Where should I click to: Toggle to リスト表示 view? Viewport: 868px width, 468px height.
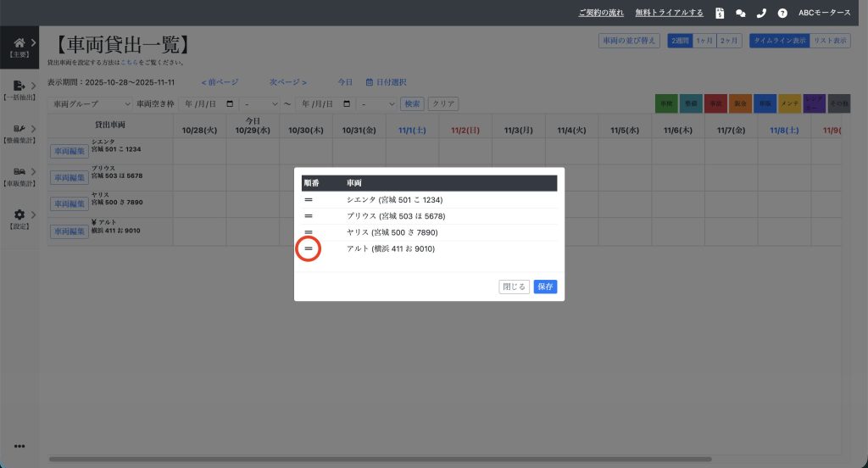[830, 40]
